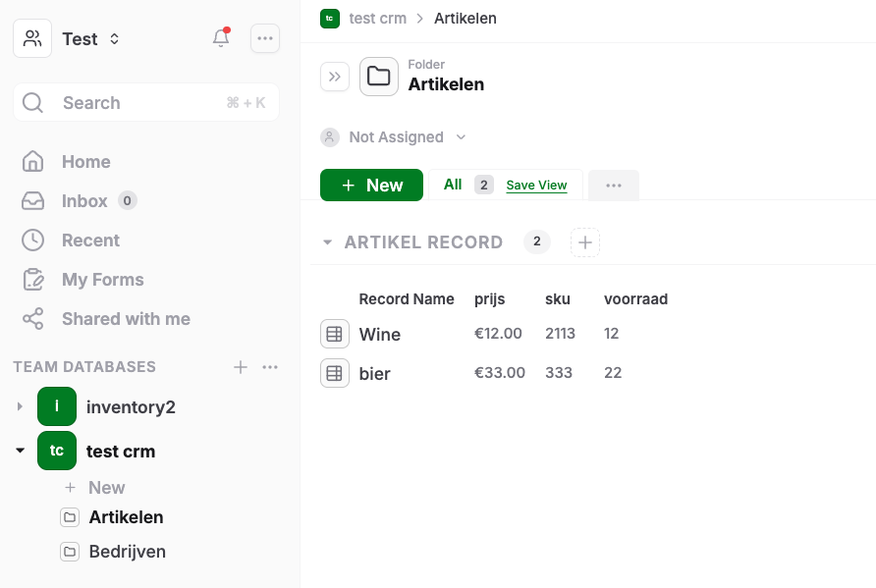
Task: Click the notification bell icon
Action: (x=221, y=38)
